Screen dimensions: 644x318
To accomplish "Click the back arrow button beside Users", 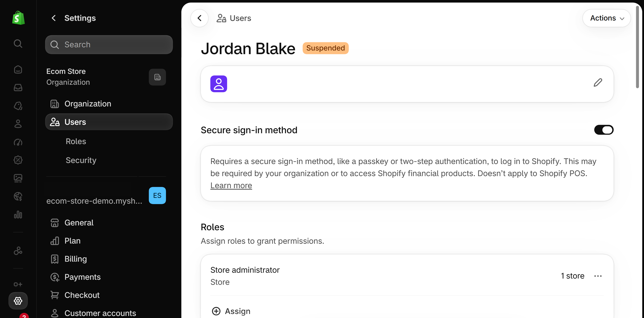I will point(199,18).
